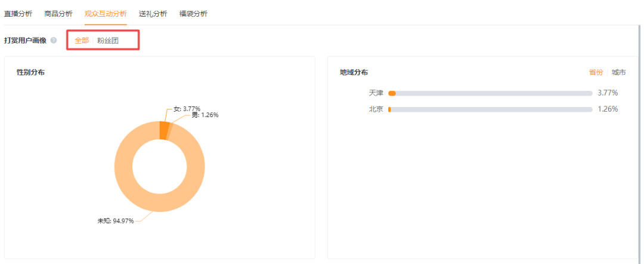Select the 全部 user portrait filter
This screenshot has height=264, width=644.
coord(82,41)
